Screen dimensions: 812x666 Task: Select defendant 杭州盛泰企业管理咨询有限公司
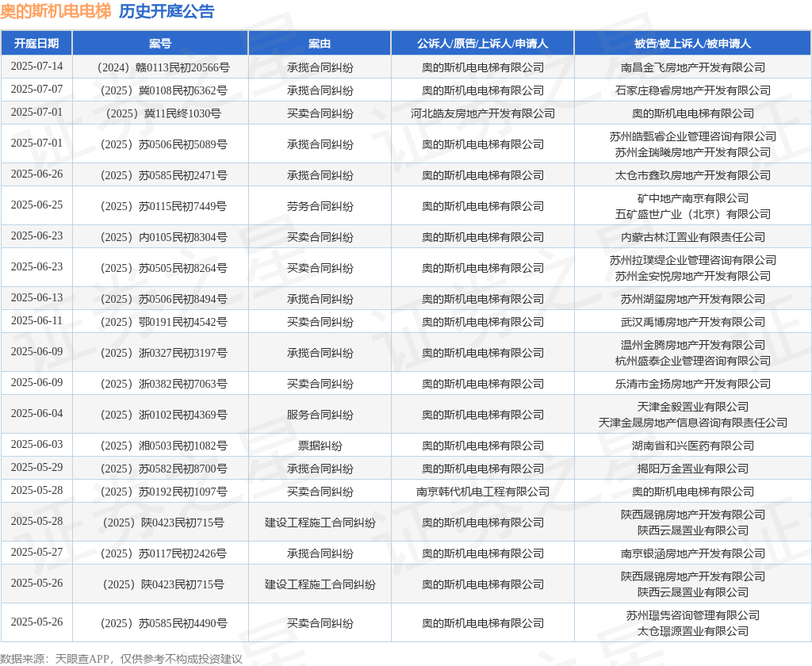pos(693,361)
